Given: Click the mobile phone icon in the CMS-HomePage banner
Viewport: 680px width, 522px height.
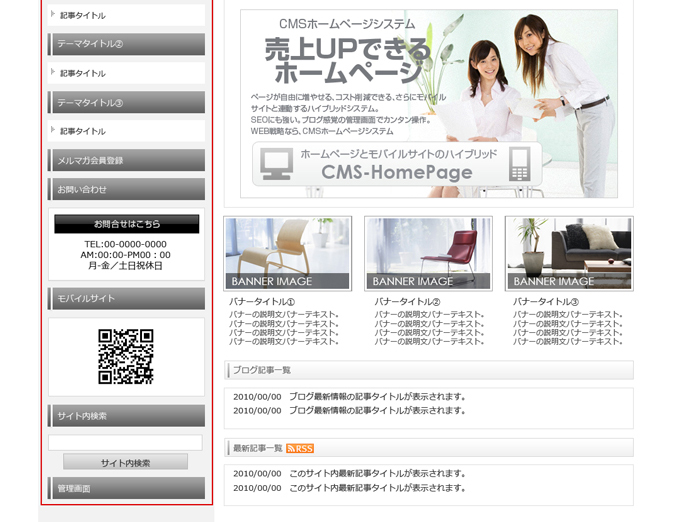Looking at the screenshot, I should 519,164.
